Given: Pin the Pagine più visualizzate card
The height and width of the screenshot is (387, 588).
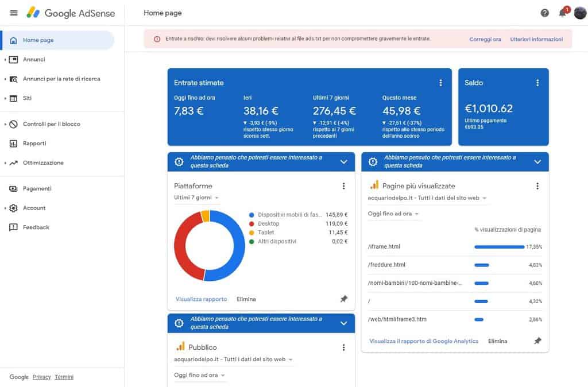Looking at the screenshot, I should click(x=537, y=341).
